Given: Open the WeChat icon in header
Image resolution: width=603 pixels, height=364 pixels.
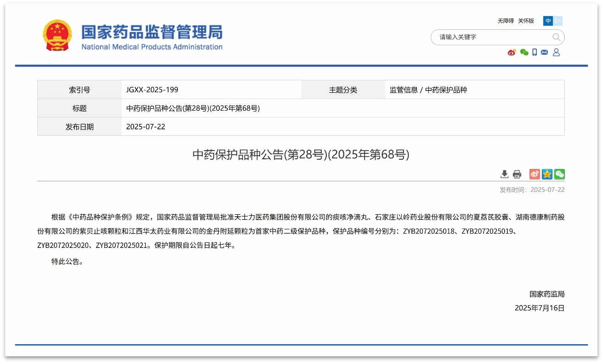Looking at the screenshot, I should [x=524, y=52].
